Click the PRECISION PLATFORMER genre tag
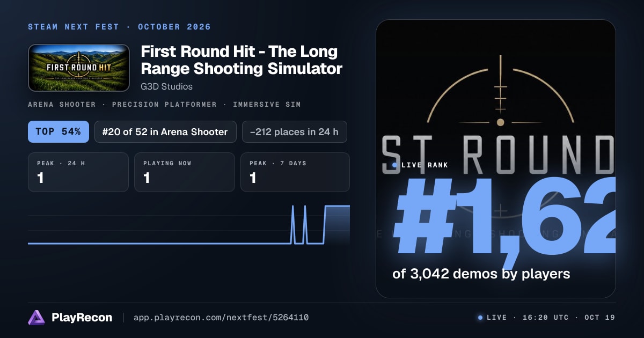Viewport: 644px width, 338px height. (x=164, y=105)
